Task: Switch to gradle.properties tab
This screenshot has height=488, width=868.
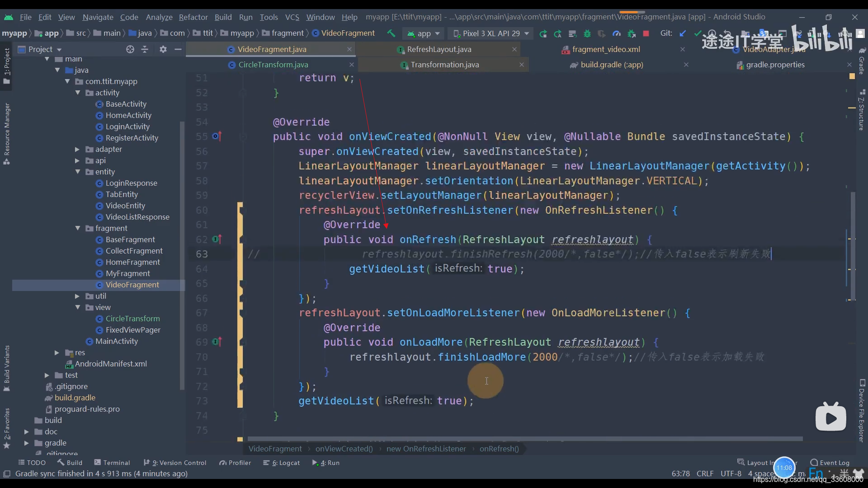Action: click(775, 65)
